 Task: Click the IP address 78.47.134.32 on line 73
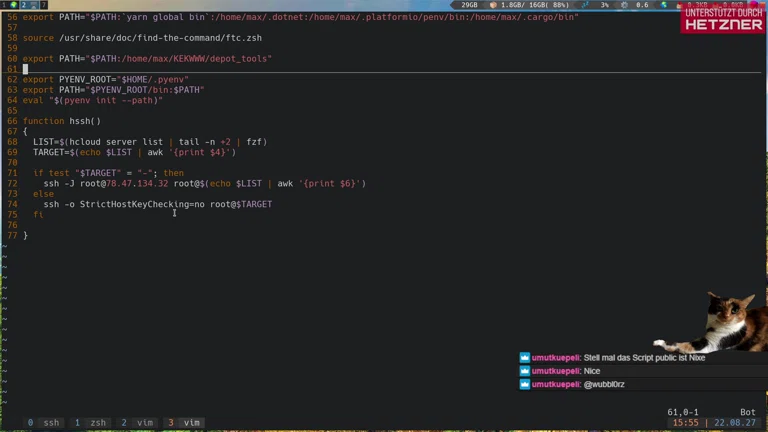[135, 183]
